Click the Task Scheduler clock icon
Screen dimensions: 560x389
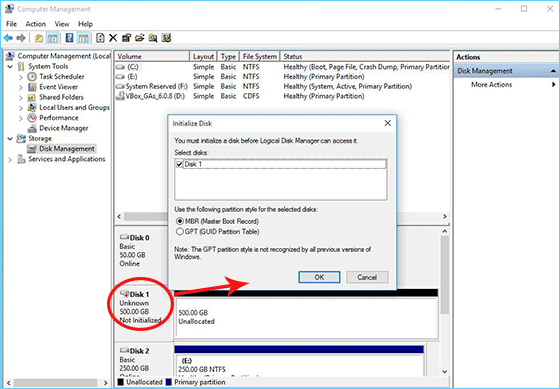tap(32, 76)
